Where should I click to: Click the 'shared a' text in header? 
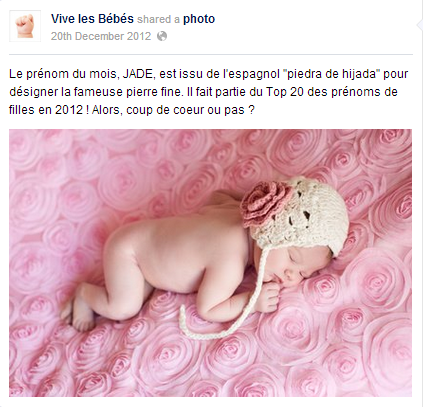pos(158,19)
